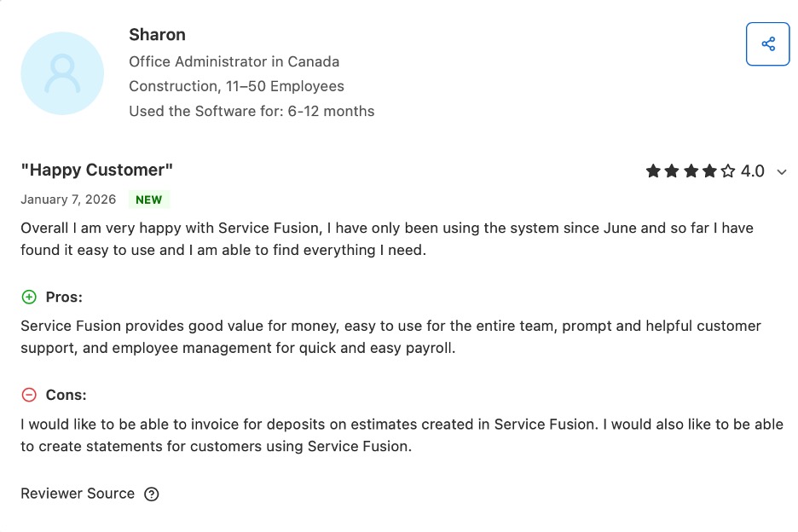Click the share icon
Screen dimensions: 798x532
click(768, 43)
